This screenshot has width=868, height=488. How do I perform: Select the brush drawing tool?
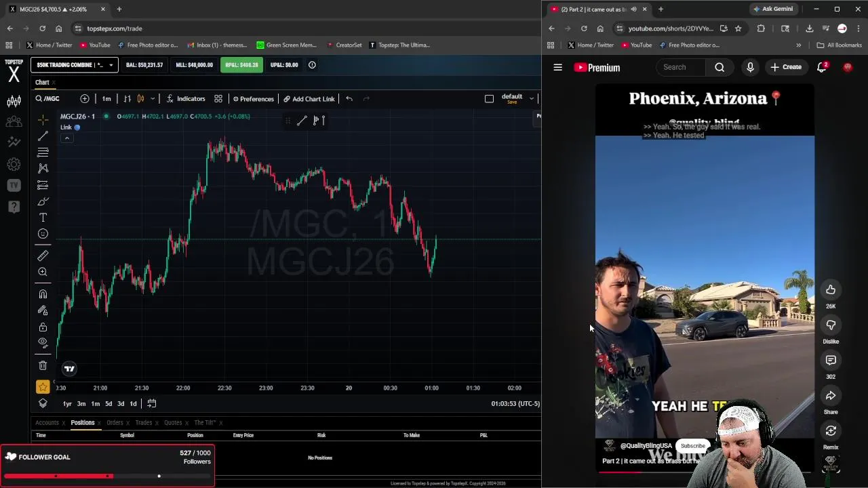tap(43, 201)
